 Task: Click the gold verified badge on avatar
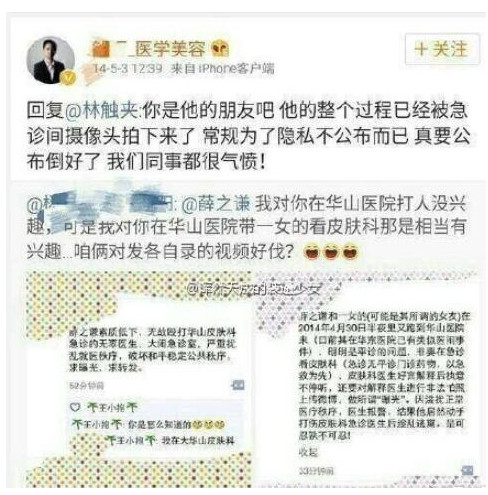[x=69, y=78]
